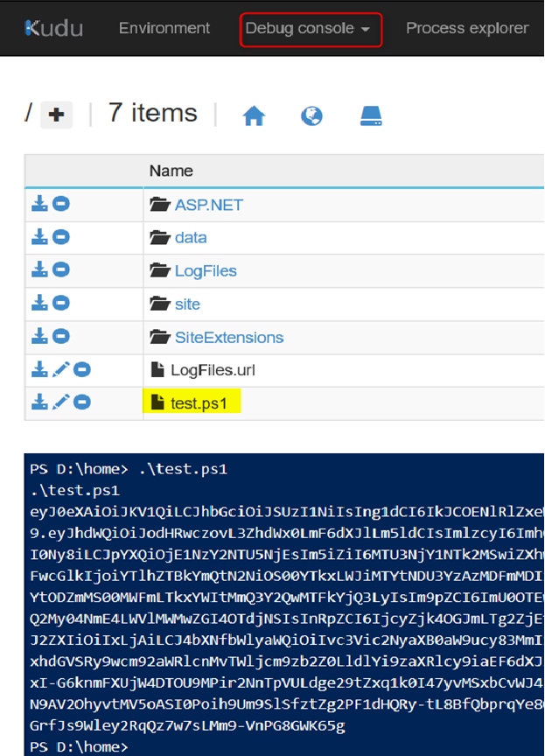The width and height of the screenshot is (545, 756).
Task: Delete the LogFiles folder
Action: click(60, 269)
